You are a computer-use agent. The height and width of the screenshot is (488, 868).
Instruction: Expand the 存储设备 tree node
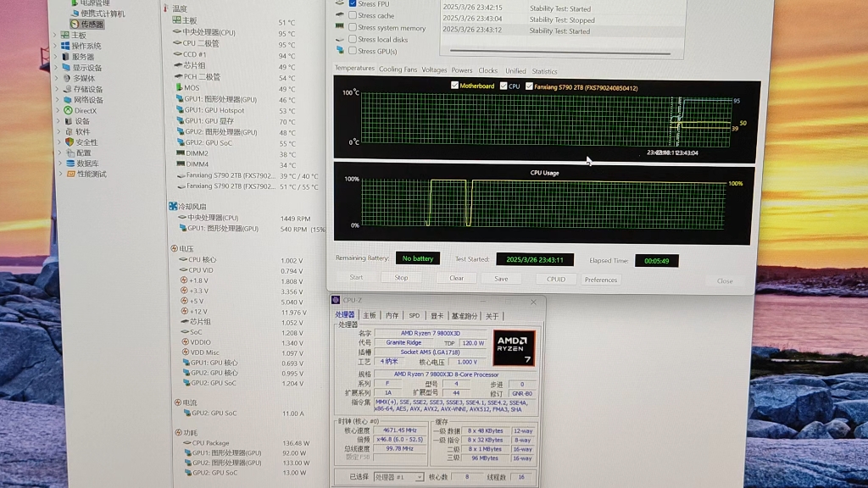point(57,89)
